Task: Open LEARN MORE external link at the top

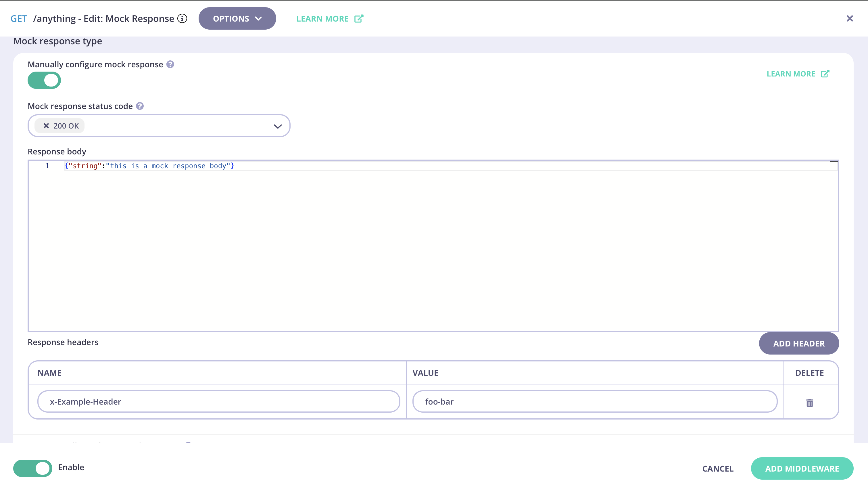Action: pos(329,19)
